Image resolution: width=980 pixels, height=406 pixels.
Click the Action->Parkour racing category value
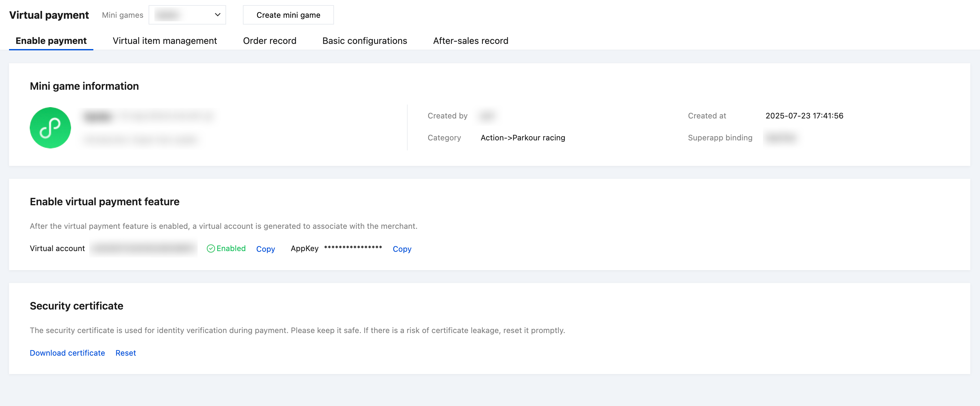pyautogui.click(x=522, y=137)
